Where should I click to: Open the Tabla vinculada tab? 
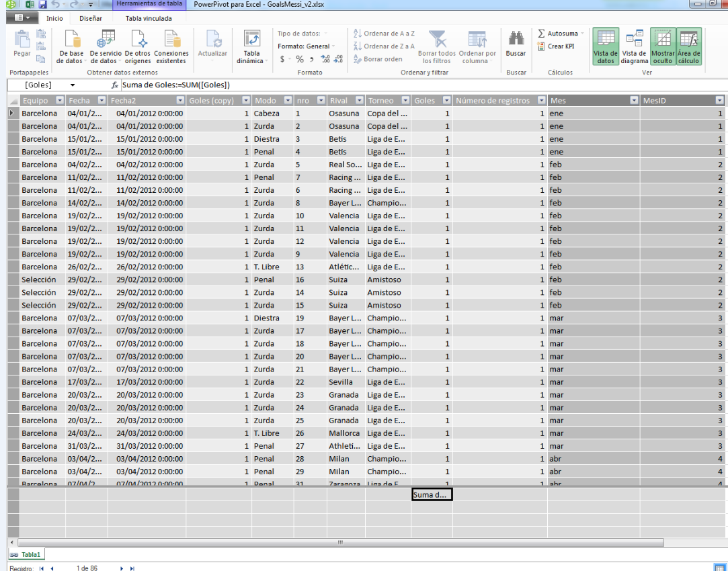[x=149, y=19]
